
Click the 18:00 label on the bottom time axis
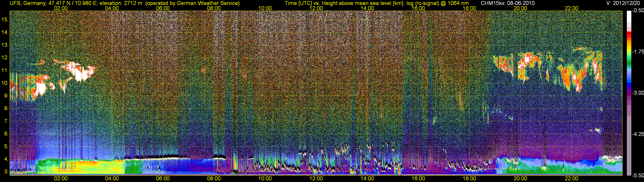[x=469, y=179]
